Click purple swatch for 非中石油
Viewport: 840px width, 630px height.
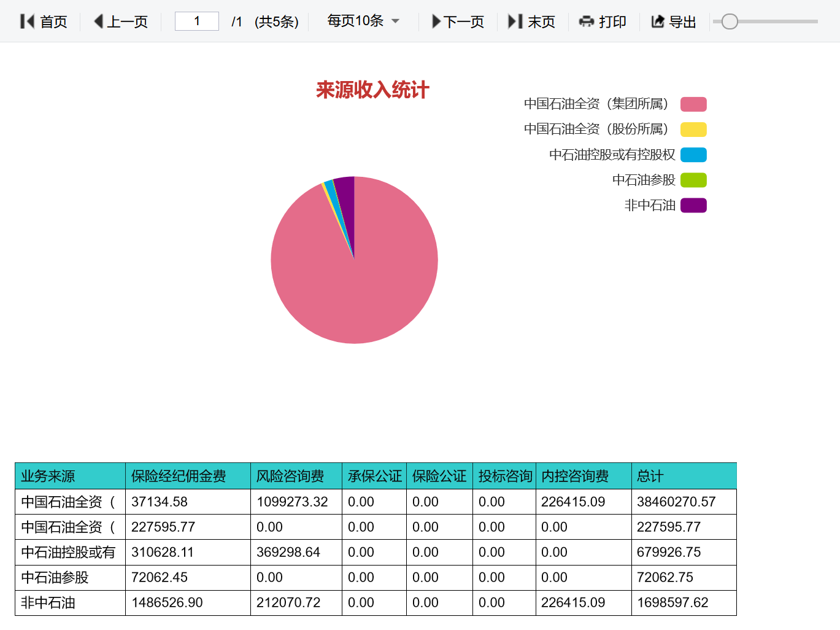[693, 205]
